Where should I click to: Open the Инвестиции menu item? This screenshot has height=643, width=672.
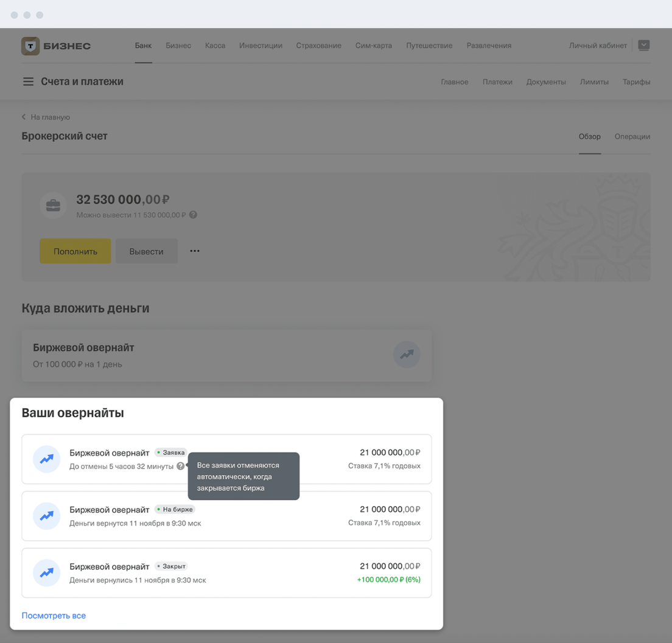(261, 46)
